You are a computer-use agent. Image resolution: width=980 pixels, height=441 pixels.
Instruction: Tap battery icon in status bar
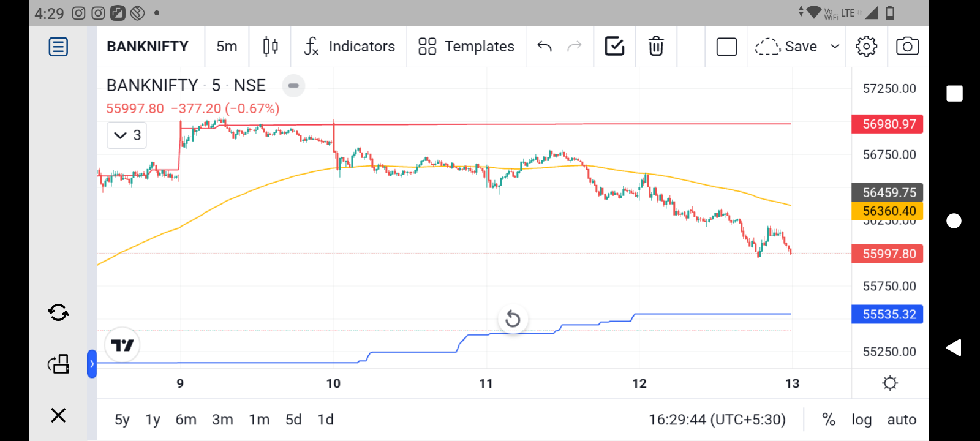coord(891,12)
